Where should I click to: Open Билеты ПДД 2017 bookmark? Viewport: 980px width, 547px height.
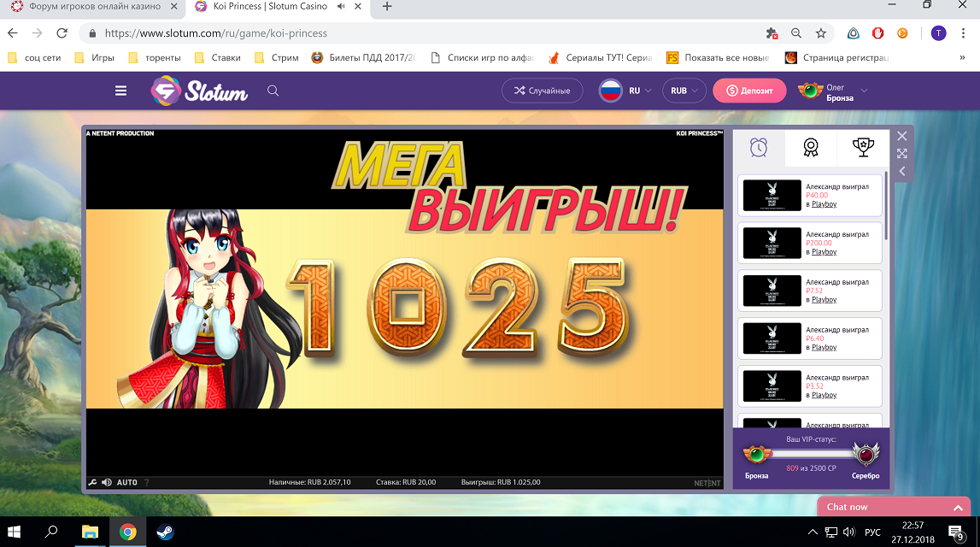click(x=363, y=57)
